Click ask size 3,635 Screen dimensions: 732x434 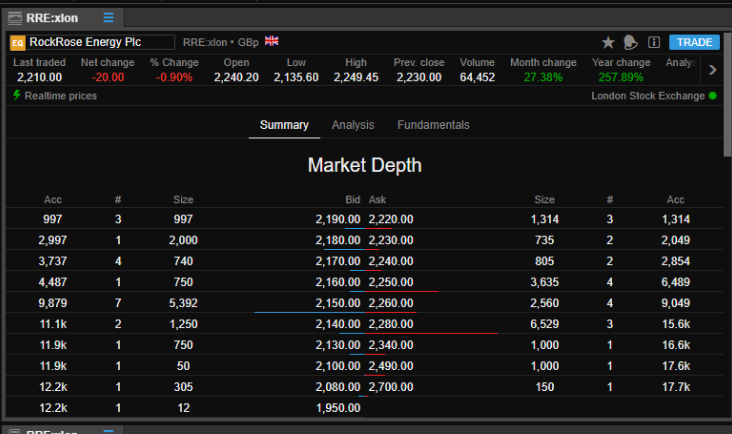pos(544,282)
